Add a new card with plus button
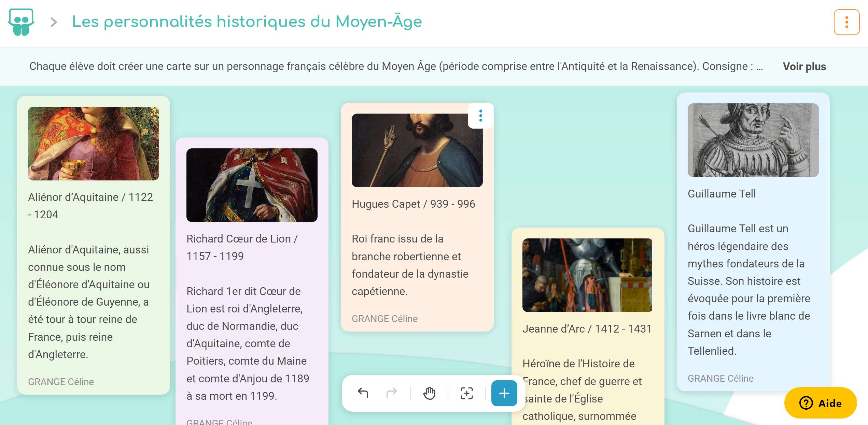The width and height of the screenshot is (868, 425). 504,393
